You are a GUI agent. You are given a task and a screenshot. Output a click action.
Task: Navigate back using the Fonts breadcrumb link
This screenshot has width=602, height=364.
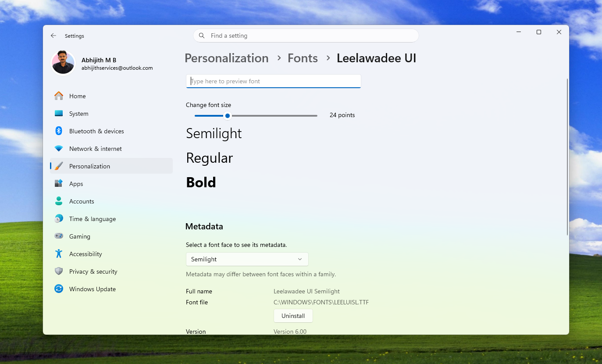point(303,58)
